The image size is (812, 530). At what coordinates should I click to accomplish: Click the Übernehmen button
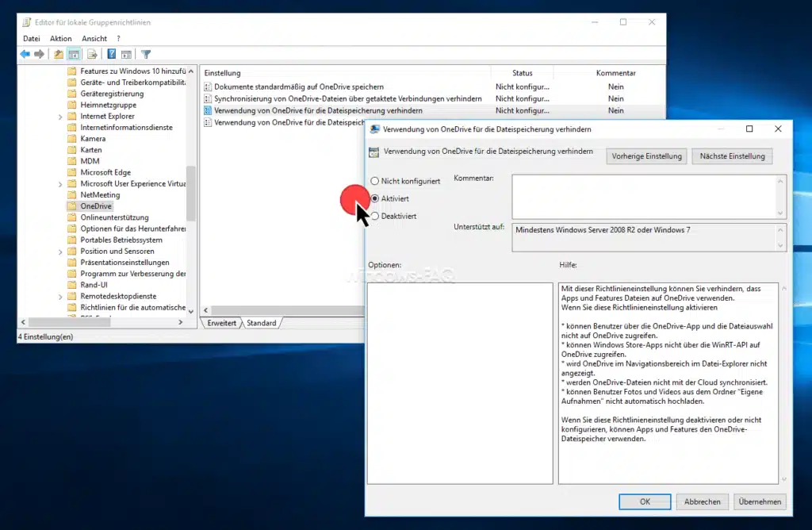[x=760, y=501]
